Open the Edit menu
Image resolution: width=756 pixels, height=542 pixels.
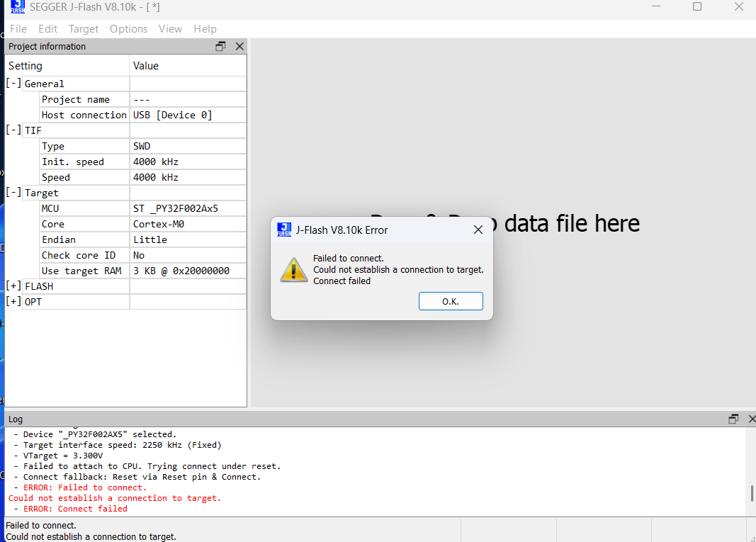pos(47,29)
